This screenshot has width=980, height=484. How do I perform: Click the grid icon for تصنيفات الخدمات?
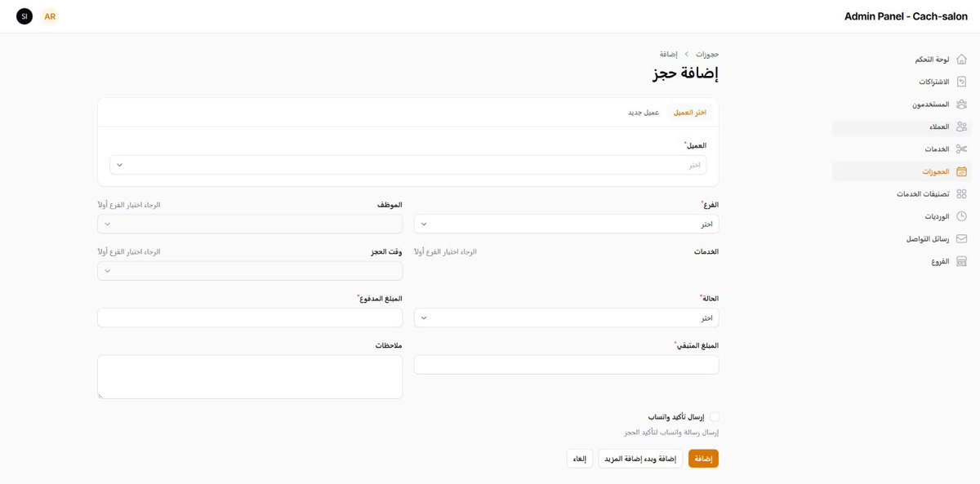tap(961, 194)
